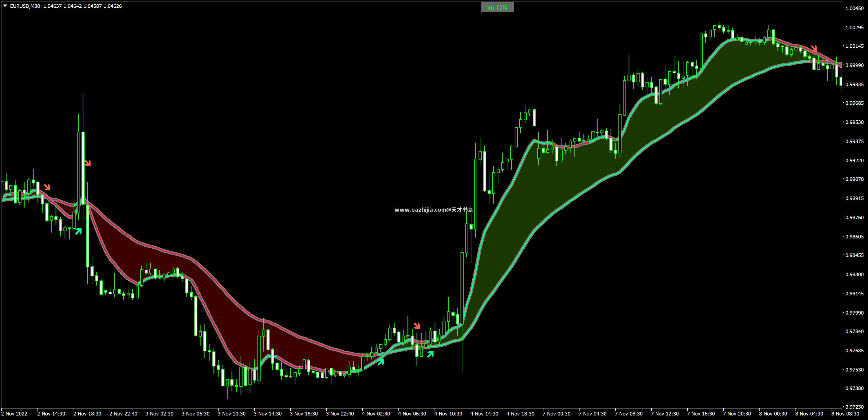Click the 2 Nov 2022 date label
This screenshot has width=868, height=420.
pyautogui.click(x=14, y=414)
